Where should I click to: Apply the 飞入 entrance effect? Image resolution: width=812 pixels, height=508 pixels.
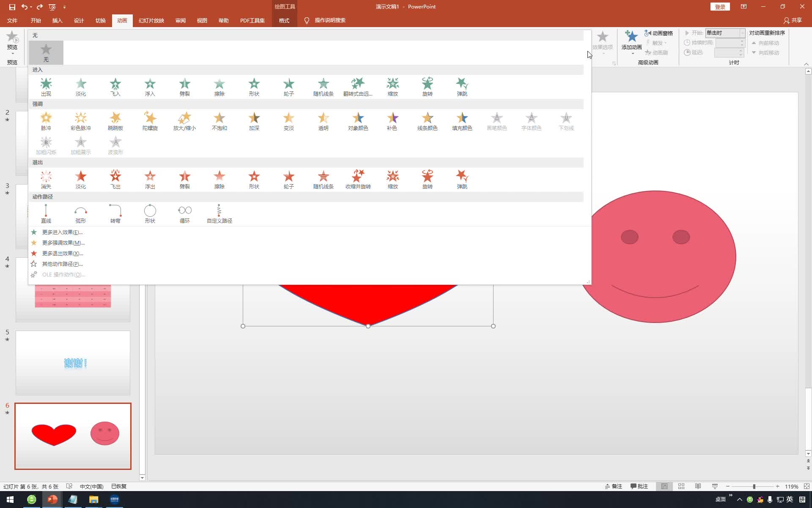115,87
